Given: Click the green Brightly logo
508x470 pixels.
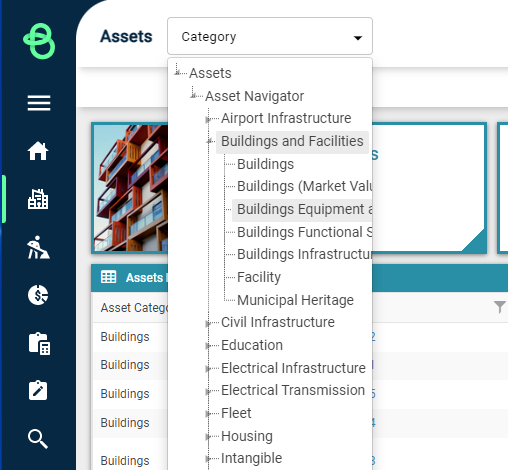Looking at the screenshot, I should point(39,41).
